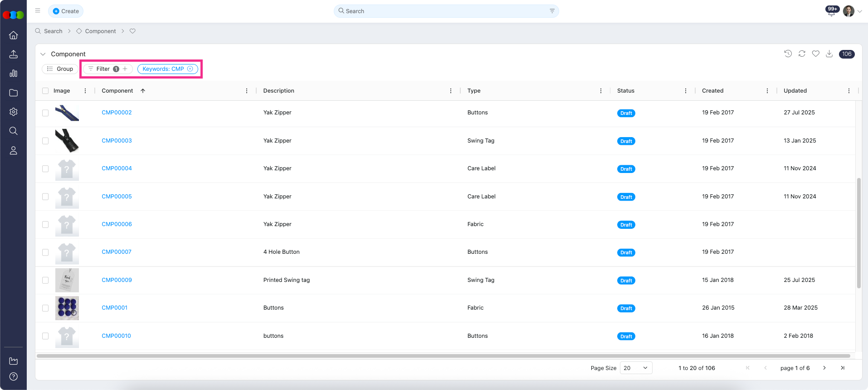
Task: Click the horizontal scrollbar below the table
Action: [443, 356]
